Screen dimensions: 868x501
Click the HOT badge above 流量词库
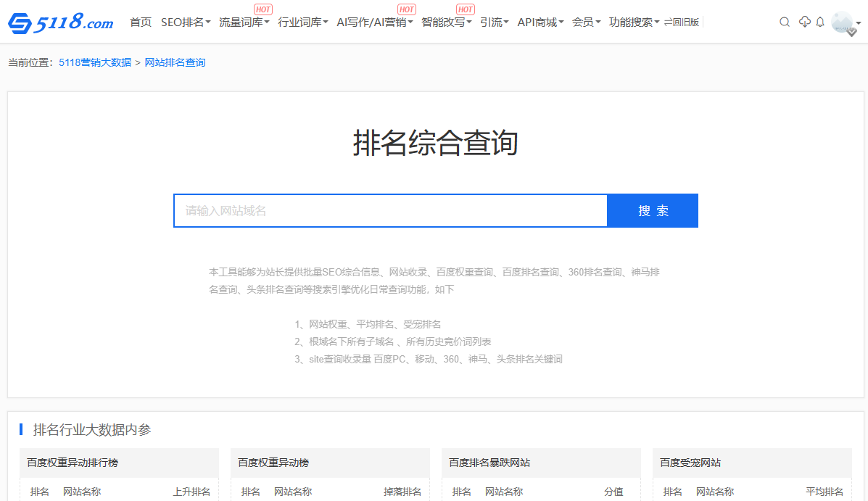click(263, 9)
